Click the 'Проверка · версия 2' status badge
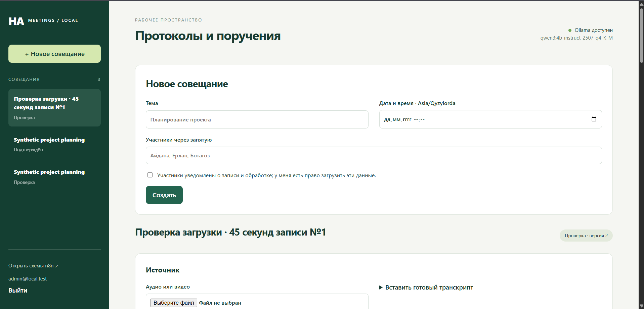Viewport: 644px width, 309px height. coord(586,236)
